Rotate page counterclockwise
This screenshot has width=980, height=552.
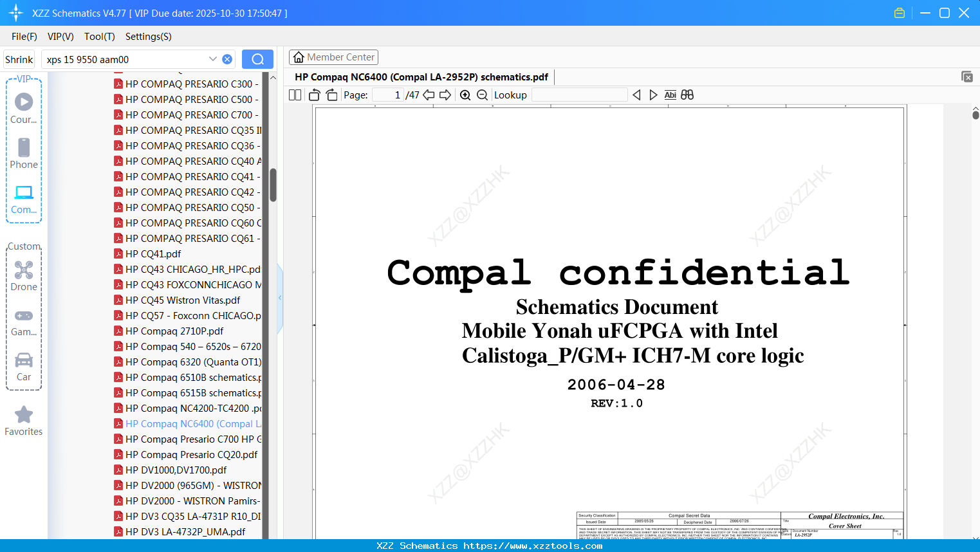pos(315,95)
